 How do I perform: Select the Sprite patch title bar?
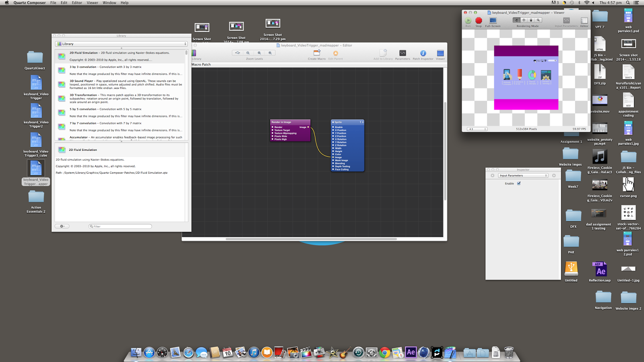click(x=347, y=122)
